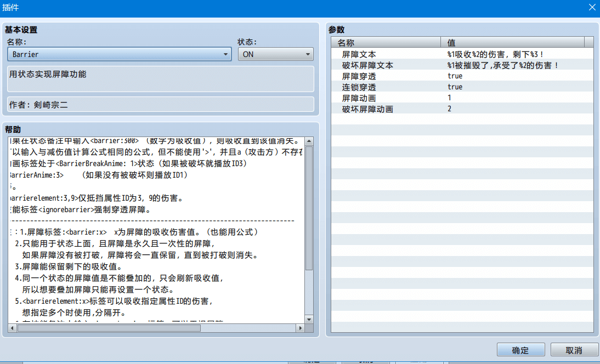Click help line 想指定多个时使用,分隔开。
600x364 pixels.
(x=74, y=312)
